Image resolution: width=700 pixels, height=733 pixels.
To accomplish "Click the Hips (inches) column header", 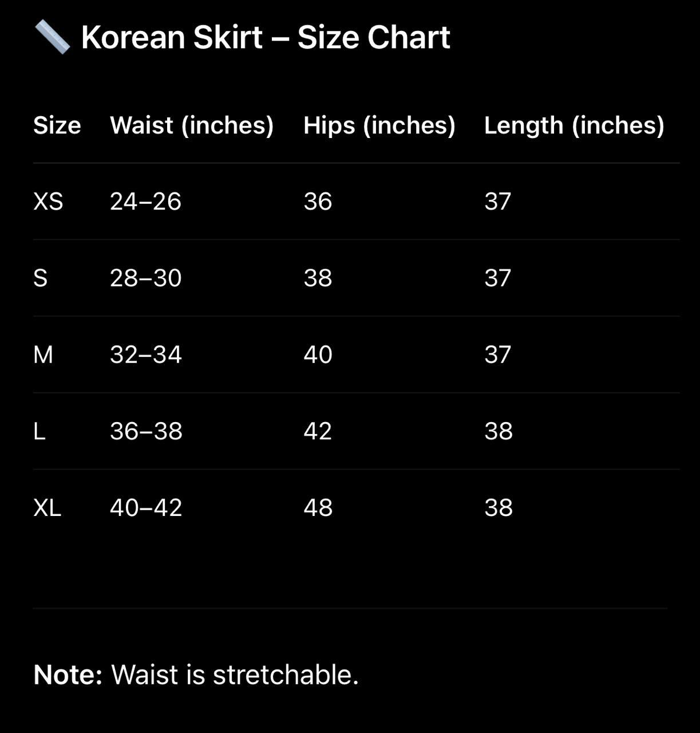I will coord(379,125).
